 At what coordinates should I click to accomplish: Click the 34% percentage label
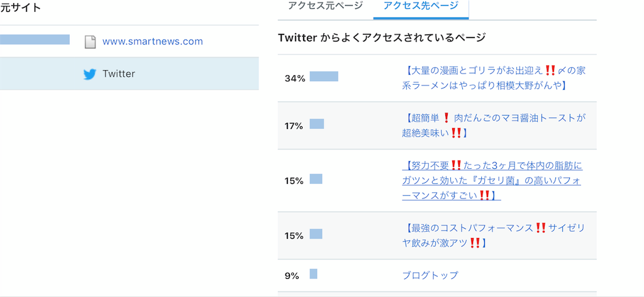pyautogui.click(x=295, y=78)
